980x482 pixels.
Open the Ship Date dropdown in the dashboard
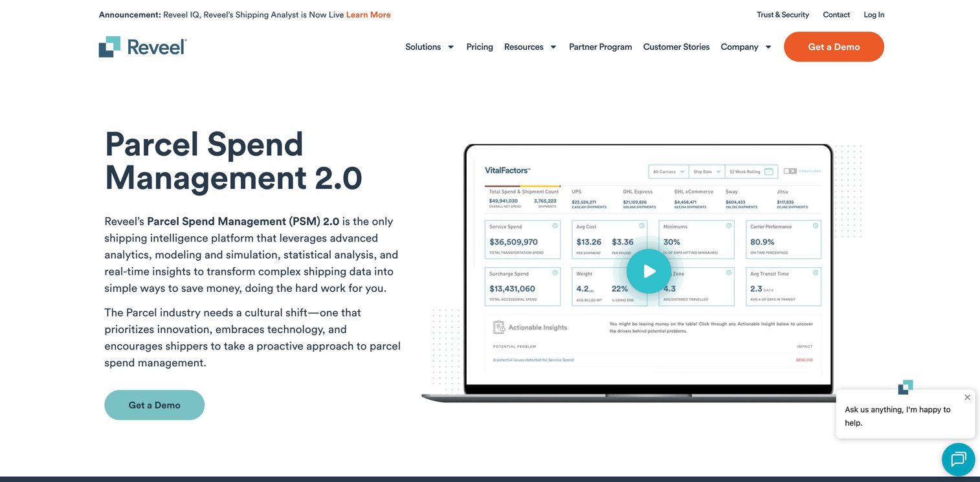coord(706,171)
